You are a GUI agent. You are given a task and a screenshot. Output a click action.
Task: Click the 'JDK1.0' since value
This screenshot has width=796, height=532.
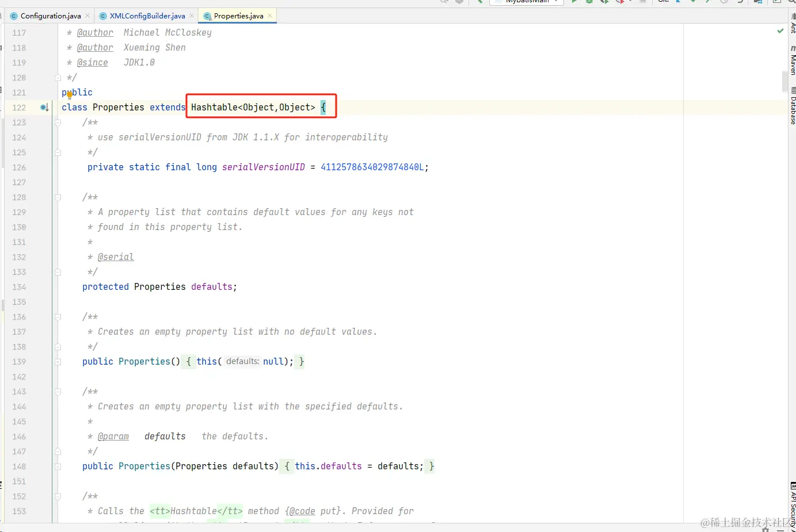139,63
